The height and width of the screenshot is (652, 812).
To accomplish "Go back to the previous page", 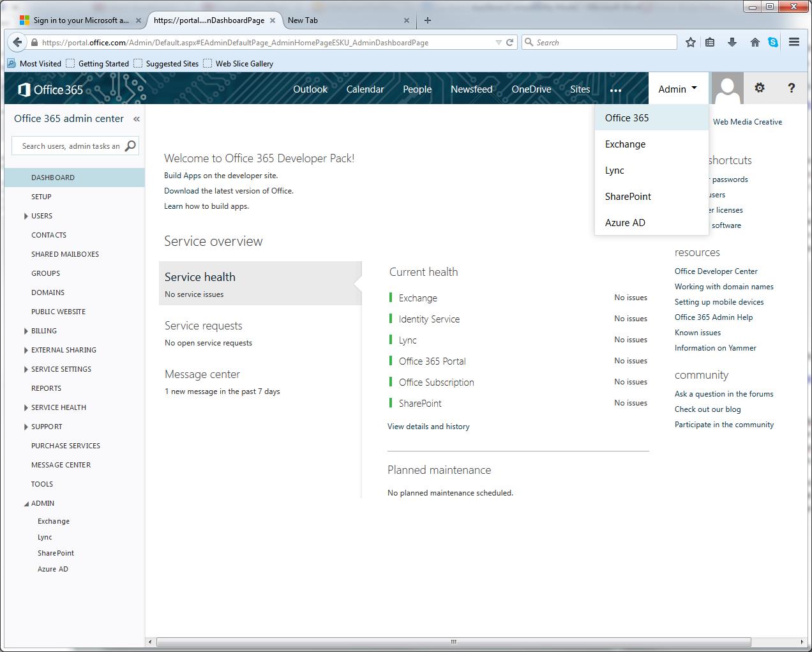I will point(17,43).
